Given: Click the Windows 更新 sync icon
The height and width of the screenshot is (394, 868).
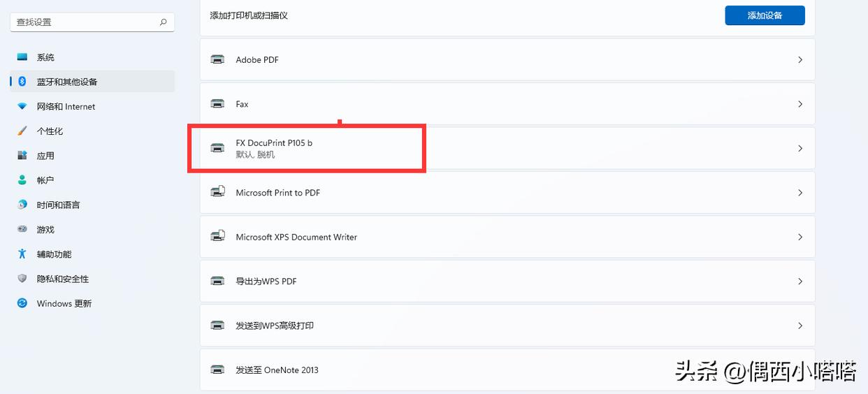Looking at the screenshot, I should [x=22, y=303].
